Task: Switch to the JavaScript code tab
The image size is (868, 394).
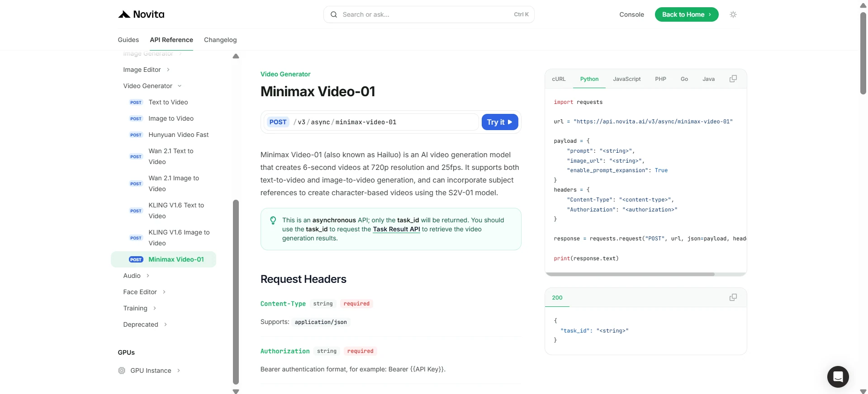Action: 626,79
